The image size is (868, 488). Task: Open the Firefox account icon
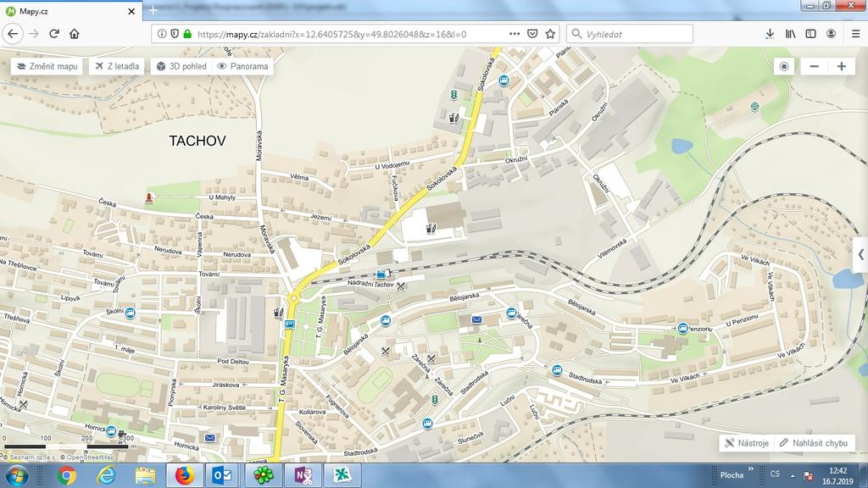point(831,34)
